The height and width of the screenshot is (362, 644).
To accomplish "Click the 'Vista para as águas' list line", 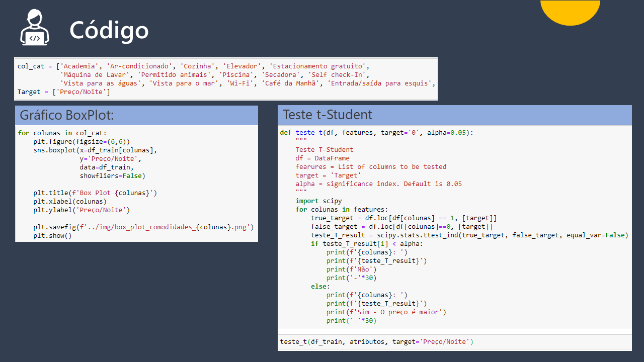I will click(248, 83).
